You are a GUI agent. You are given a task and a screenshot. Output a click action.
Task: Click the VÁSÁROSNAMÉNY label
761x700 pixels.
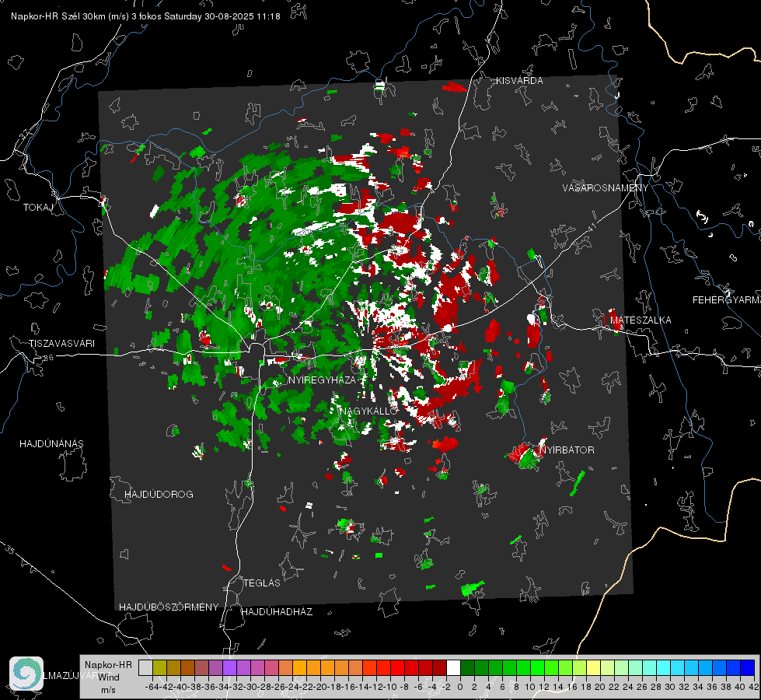(x=606, y=187)
